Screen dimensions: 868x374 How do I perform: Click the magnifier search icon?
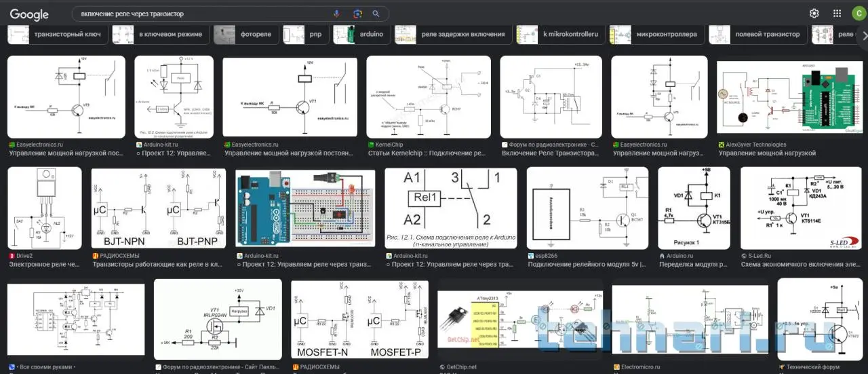pyautogui.click(x=376, y=14)
